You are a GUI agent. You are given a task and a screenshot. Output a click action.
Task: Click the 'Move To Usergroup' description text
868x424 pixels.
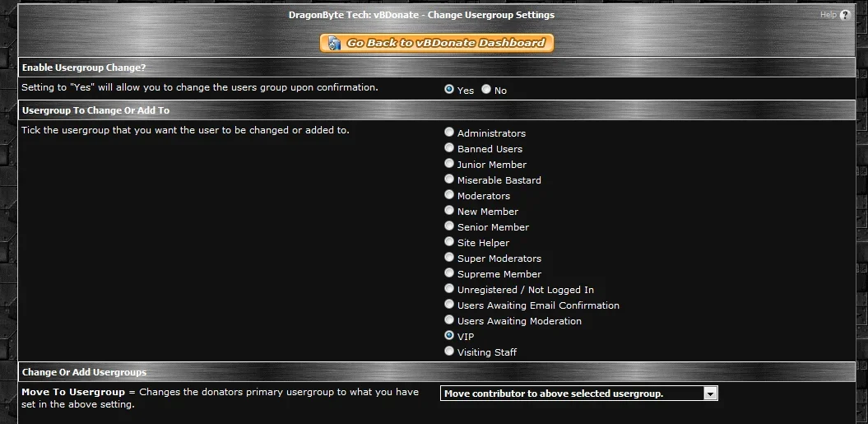point(220,398)
